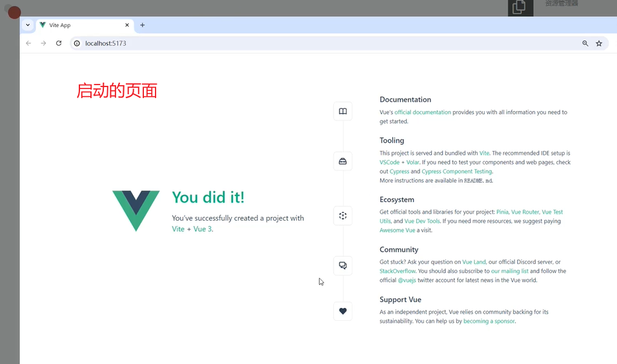
Task: Open the VSCode link
Action: pyautogui.click(x=390, y=162)
